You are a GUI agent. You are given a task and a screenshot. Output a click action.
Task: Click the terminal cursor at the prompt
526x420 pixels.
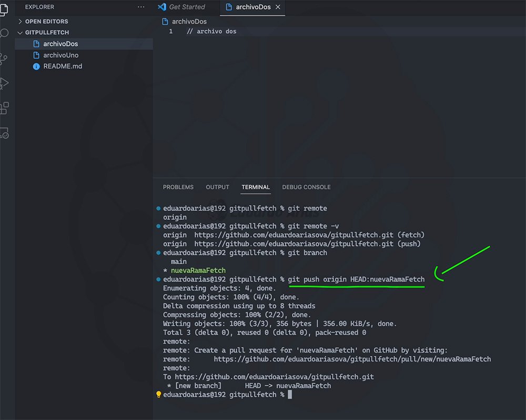[290, 395]
